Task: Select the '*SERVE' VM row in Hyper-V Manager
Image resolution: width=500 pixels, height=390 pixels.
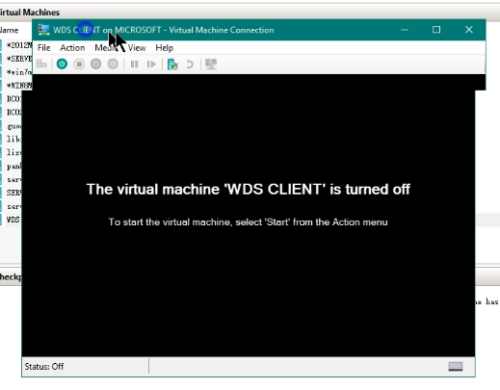Action: coord(17,59)
